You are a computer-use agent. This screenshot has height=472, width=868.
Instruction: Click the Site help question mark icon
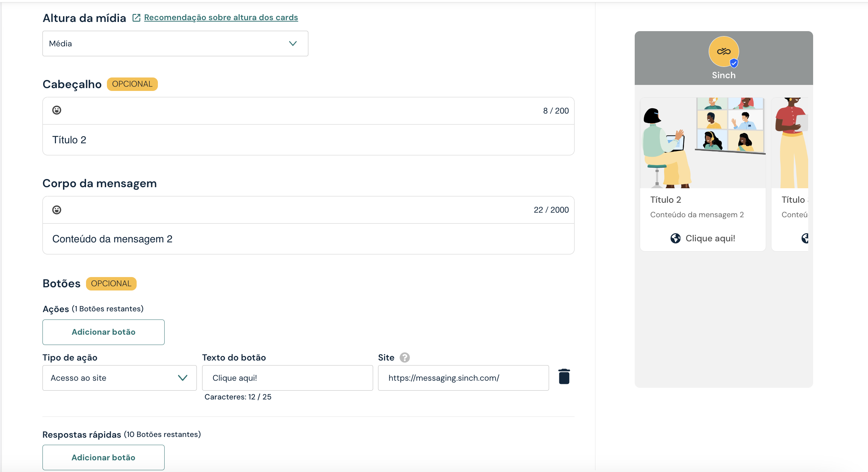[405, 358]
